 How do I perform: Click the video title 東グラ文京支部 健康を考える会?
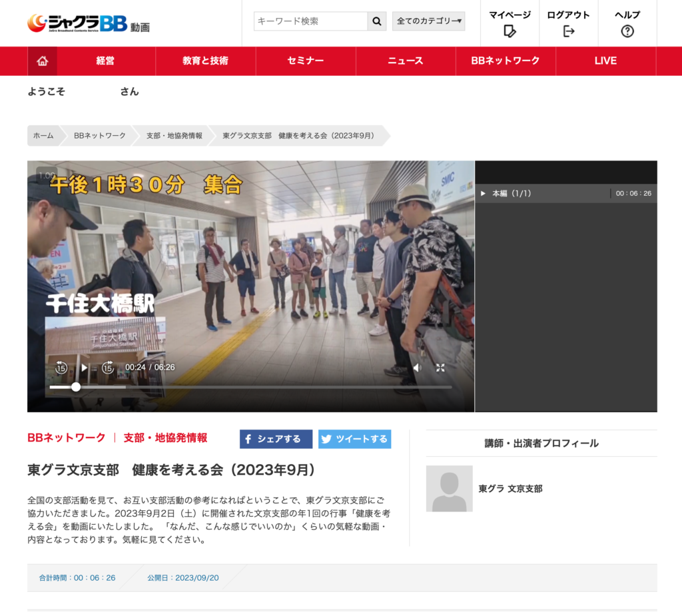tap(171, 470)
